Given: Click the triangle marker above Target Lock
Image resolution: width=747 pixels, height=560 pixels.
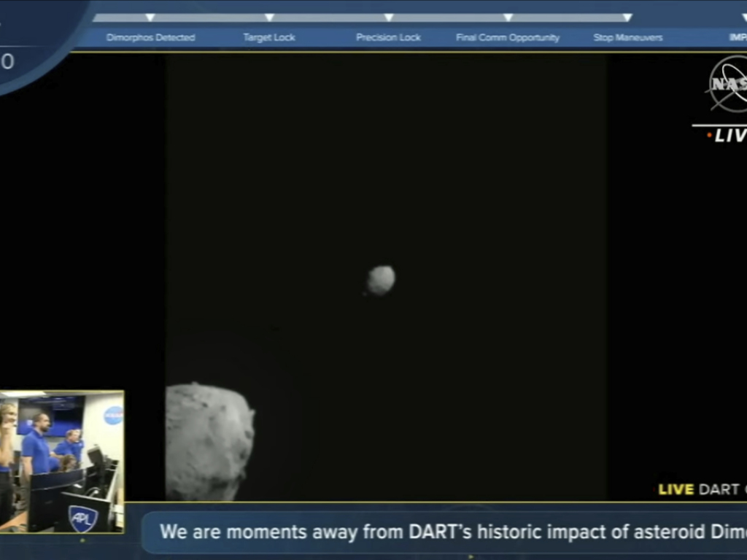Looking at the screenshot, I should point(269,17).
